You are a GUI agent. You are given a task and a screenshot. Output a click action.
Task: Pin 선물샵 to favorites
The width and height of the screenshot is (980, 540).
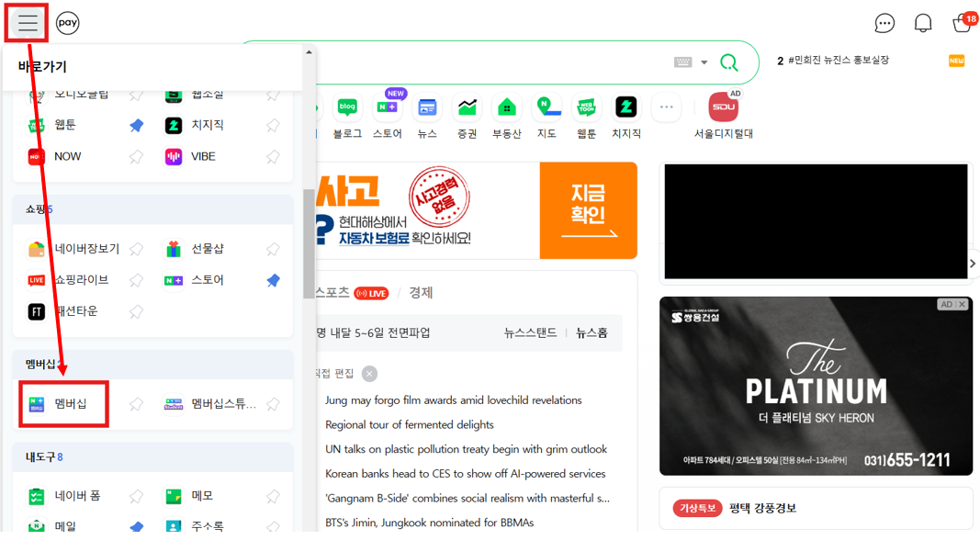(x=273, y=249)
